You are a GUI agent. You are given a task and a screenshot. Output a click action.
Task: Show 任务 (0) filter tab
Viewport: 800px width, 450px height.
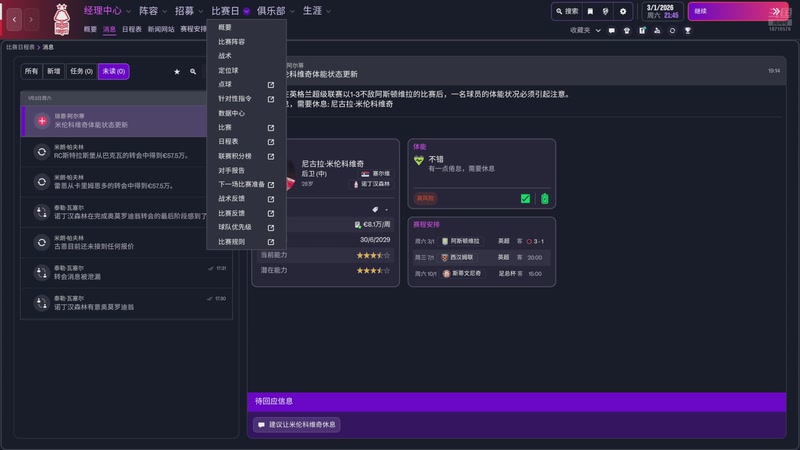pos(81,71)
